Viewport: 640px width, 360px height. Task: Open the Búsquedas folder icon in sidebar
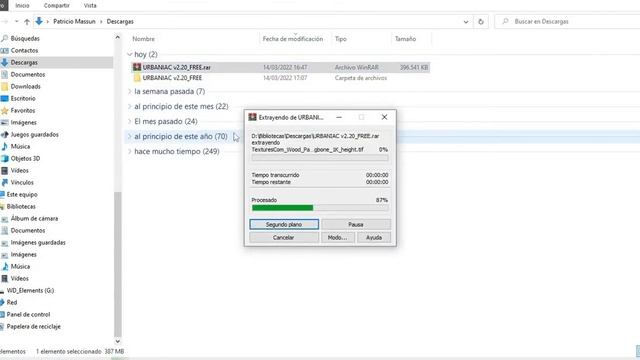click(4, 38)
